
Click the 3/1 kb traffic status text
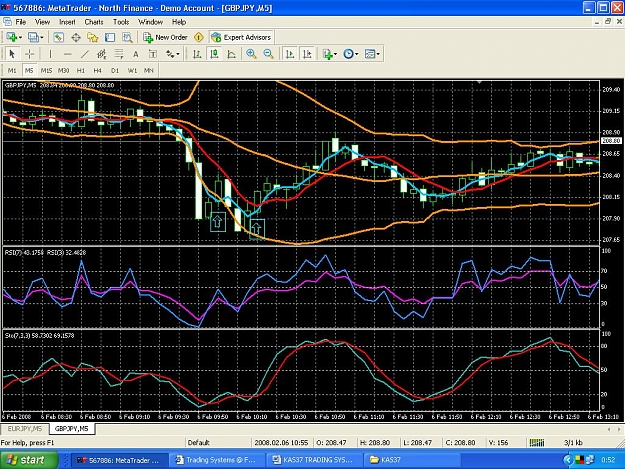(573, 442)
